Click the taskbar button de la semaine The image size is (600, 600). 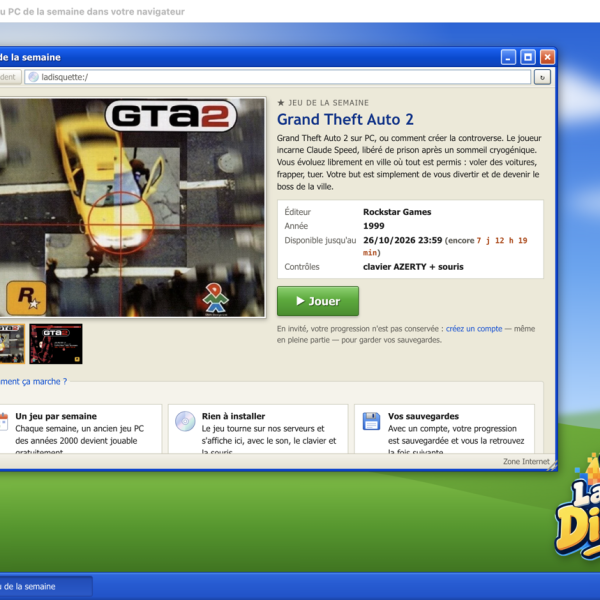[x=46, y=587]
